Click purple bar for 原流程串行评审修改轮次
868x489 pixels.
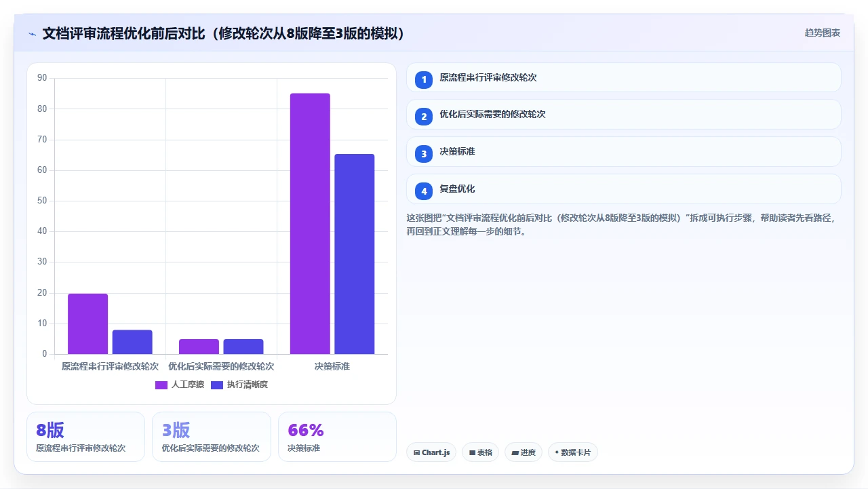(x=87, y=324)
